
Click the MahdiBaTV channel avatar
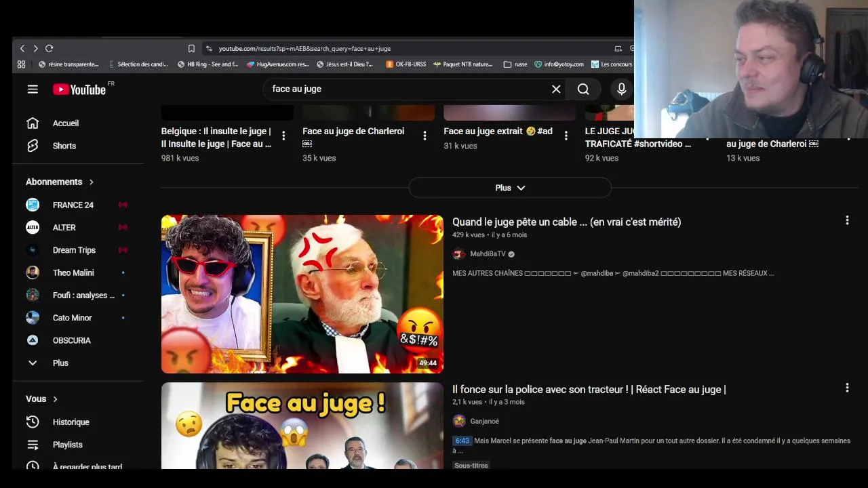459,254
